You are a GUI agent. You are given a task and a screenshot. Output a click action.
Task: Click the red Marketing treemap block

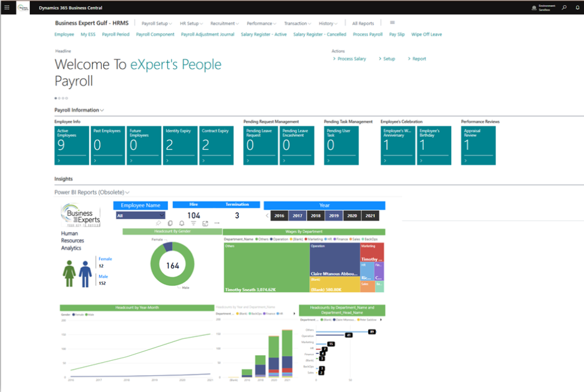tap(372, 252)
